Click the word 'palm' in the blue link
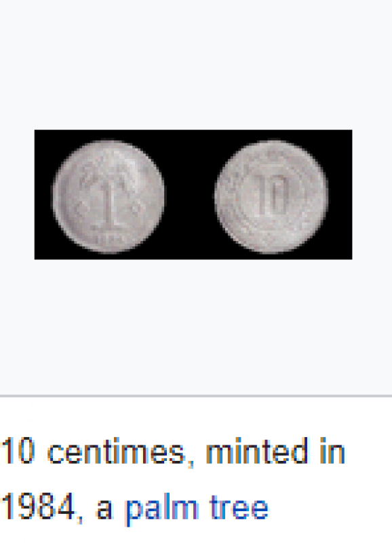Viewport: 392px width, 543px height. (161, 508)
